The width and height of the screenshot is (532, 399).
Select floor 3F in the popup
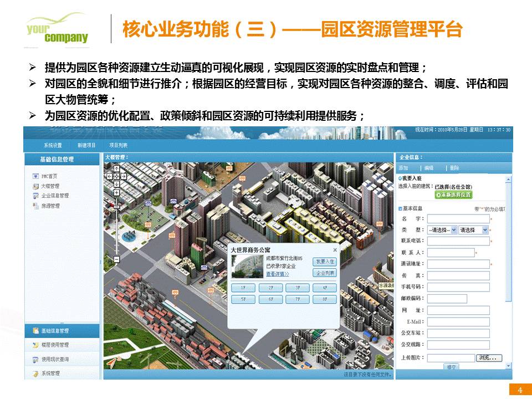pos(298,288)
